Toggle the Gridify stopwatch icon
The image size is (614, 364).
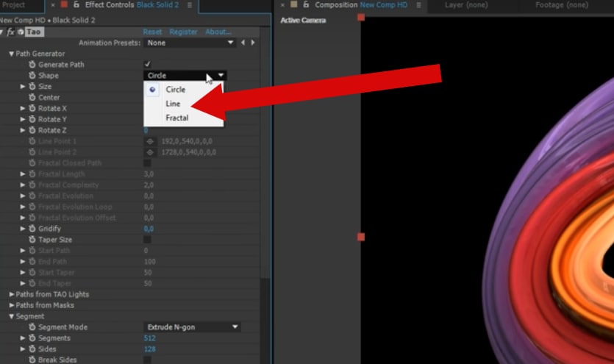(32, 229)
